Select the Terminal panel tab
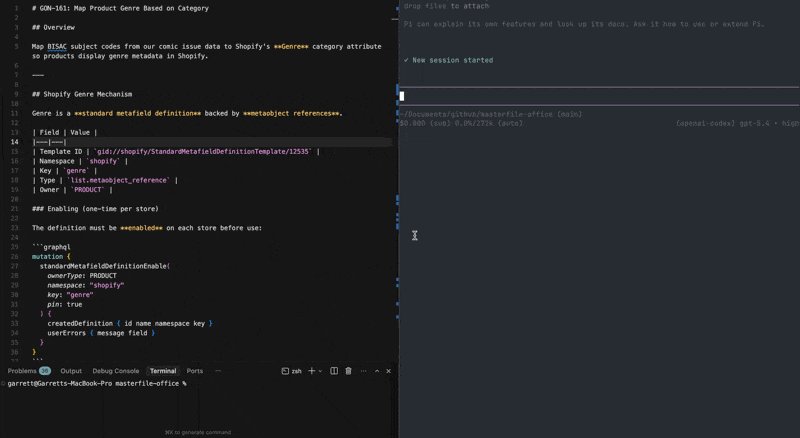This screenshot has height=438, width=800. 163,371
